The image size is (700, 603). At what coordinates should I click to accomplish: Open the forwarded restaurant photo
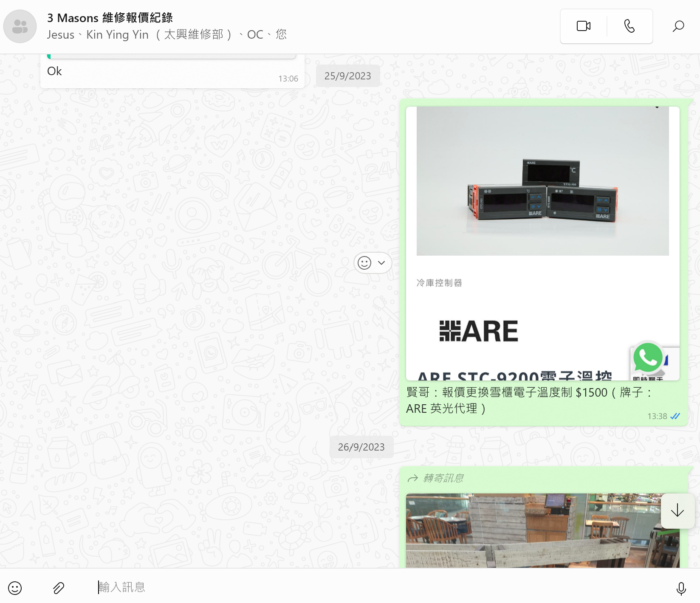pos(542,530)
